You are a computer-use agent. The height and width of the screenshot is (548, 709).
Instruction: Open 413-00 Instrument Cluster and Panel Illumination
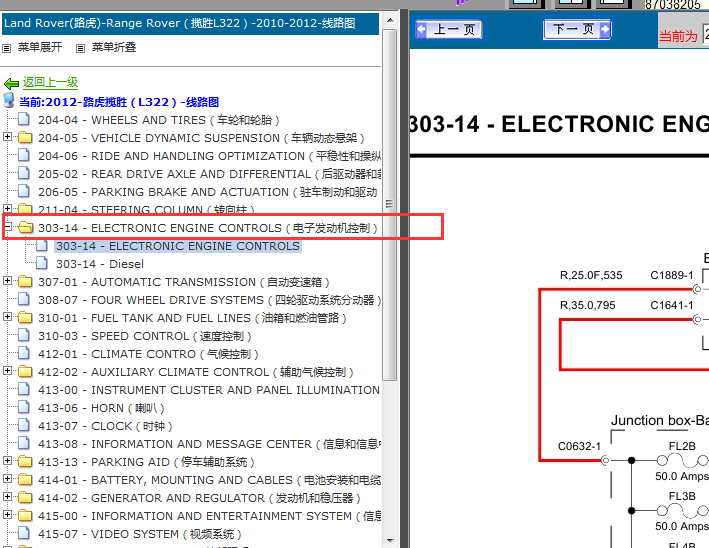pos(209,390)
